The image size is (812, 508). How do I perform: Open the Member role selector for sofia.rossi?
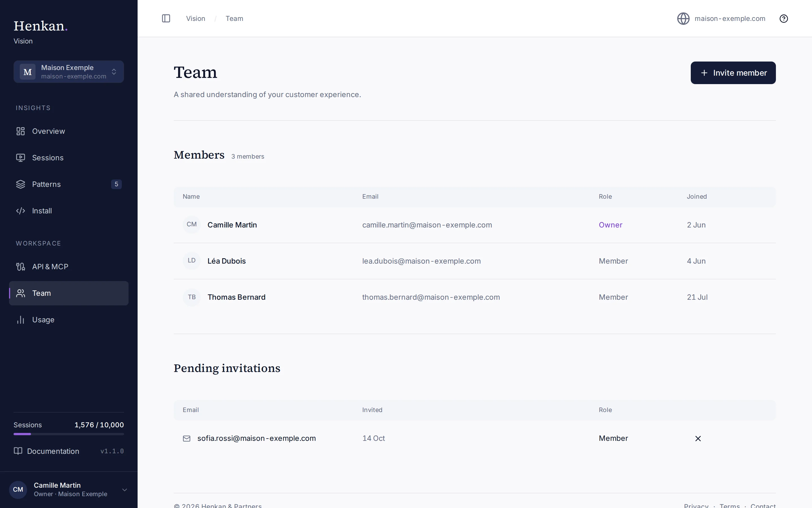(613, 438)
